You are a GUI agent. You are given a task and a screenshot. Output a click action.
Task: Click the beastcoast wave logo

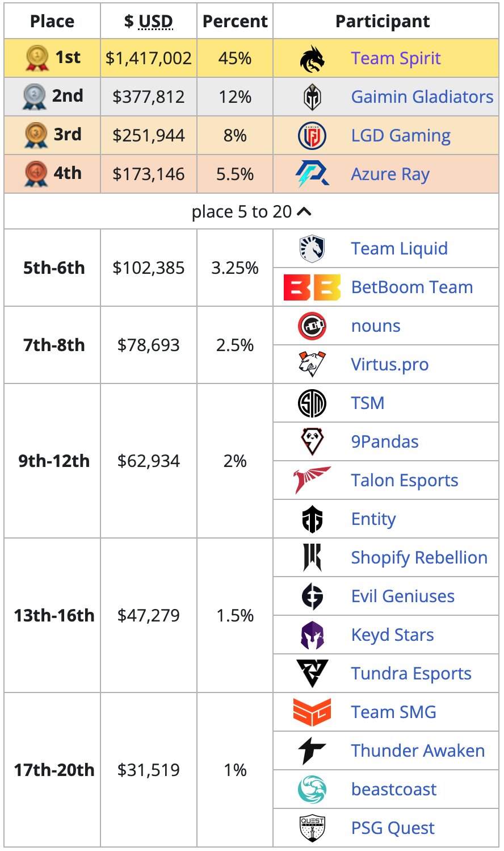pyautogui.click(x=312, y=790)
